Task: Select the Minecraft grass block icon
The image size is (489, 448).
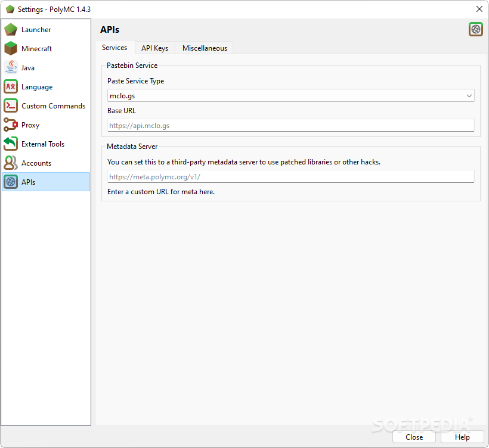Action: click(x=11, y=49)
